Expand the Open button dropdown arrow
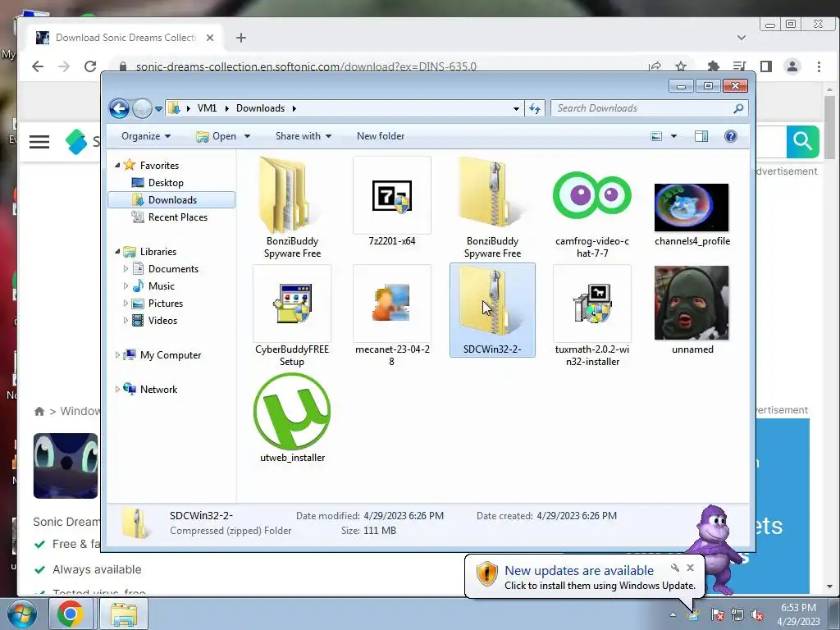This screenshot has height=630, width=840. (x=247, y=136)
